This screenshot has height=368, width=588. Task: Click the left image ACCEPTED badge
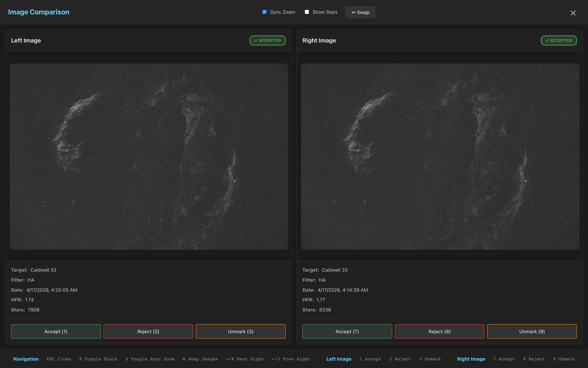tap(267, 40)
